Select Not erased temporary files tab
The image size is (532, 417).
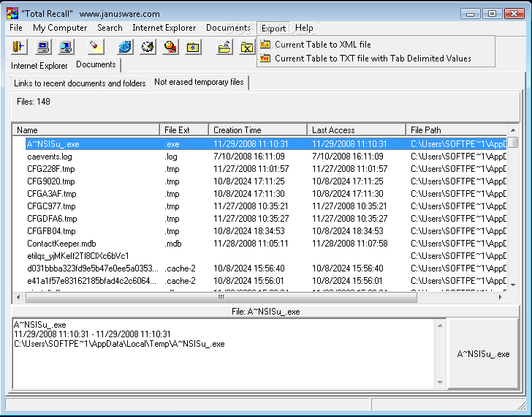tap(199, 82)
